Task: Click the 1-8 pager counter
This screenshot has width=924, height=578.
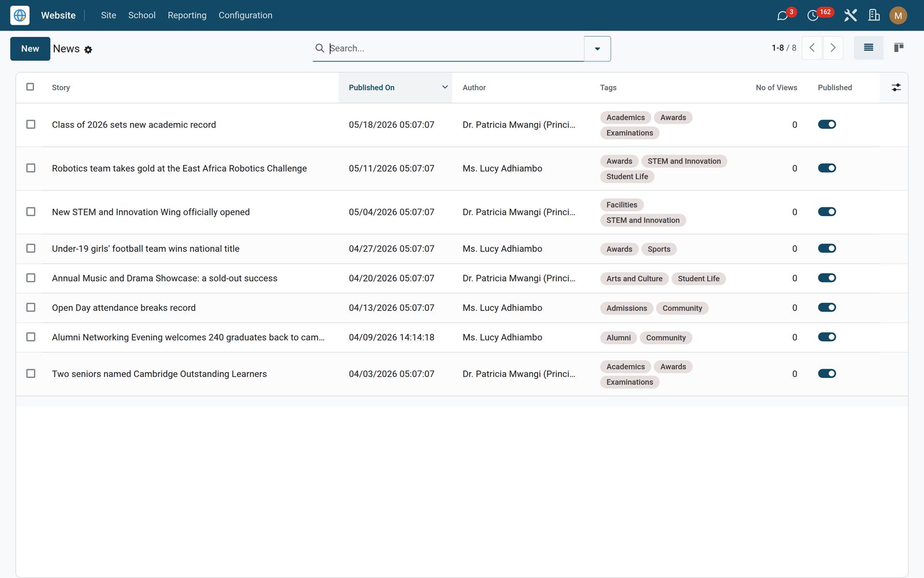Action: click(x=778, y=48)
